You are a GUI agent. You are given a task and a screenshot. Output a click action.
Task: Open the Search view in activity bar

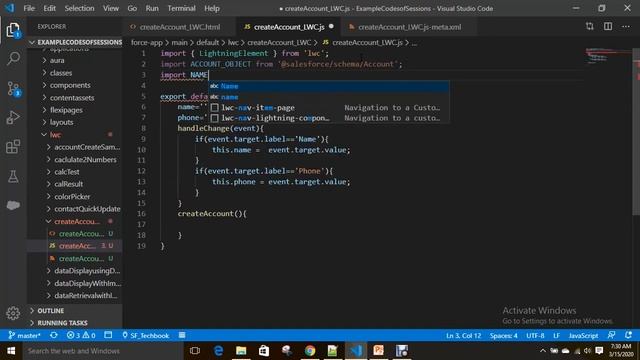point(13,58)
